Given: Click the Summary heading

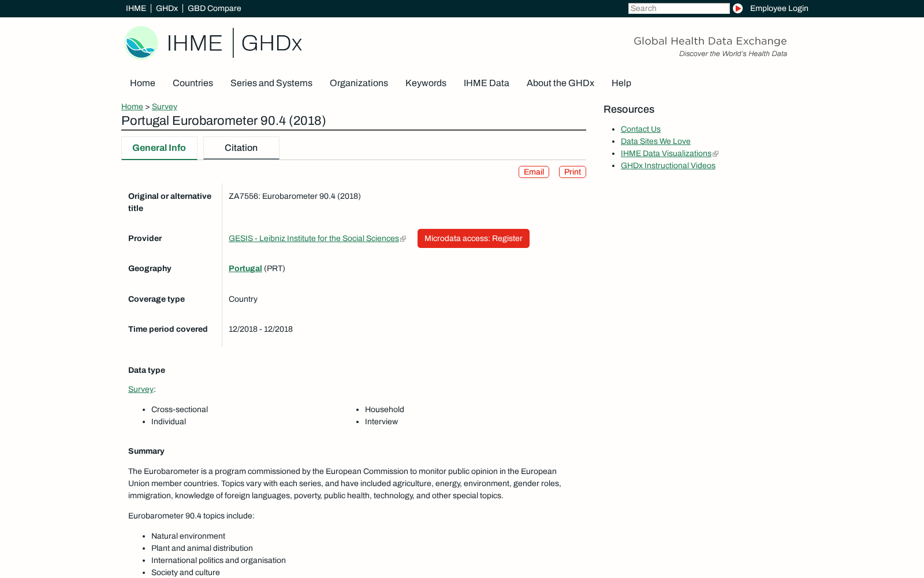Looking at the screenshot, I should (146, 451).
